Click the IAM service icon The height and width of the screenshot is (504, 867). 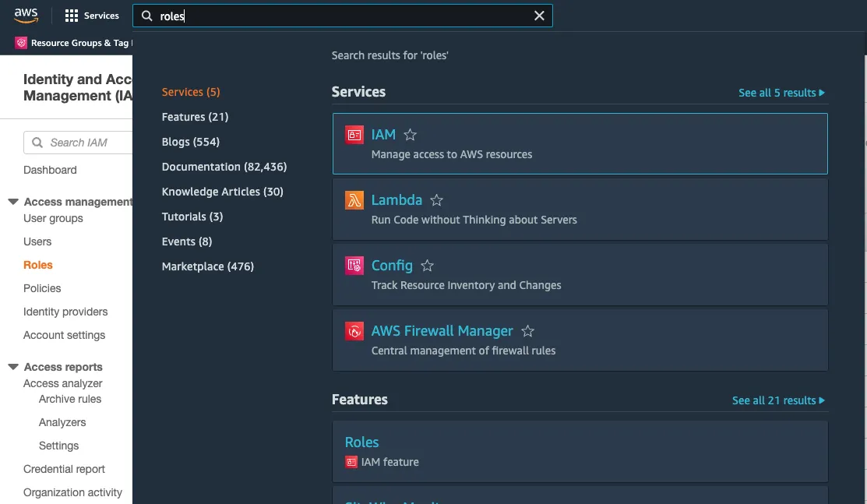pos(354,135)
